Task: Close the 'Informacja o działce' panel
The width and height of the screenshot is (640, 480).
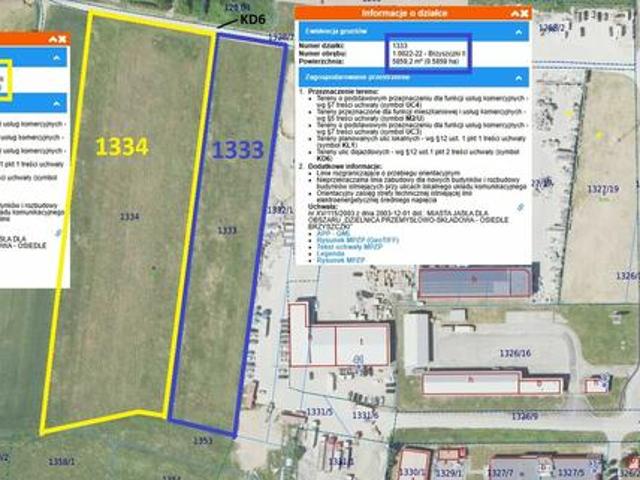Action: (x=523, y=13)
